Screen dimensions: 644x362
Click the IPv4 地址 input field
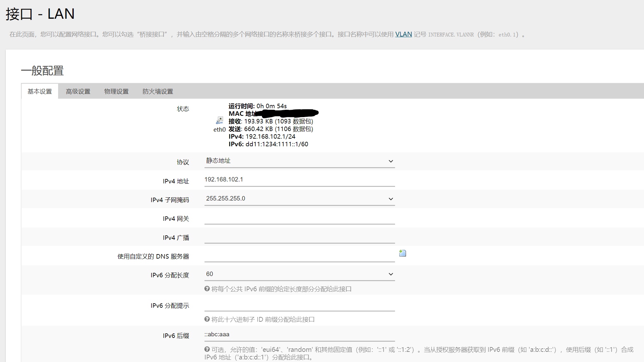pos(299,180)
